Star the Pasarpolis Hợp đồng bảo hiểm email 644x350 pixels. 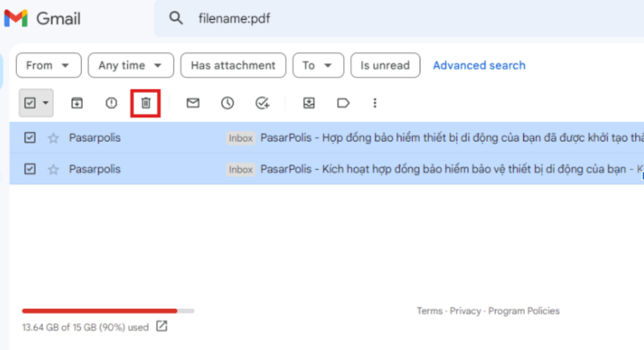click(53, 138)
